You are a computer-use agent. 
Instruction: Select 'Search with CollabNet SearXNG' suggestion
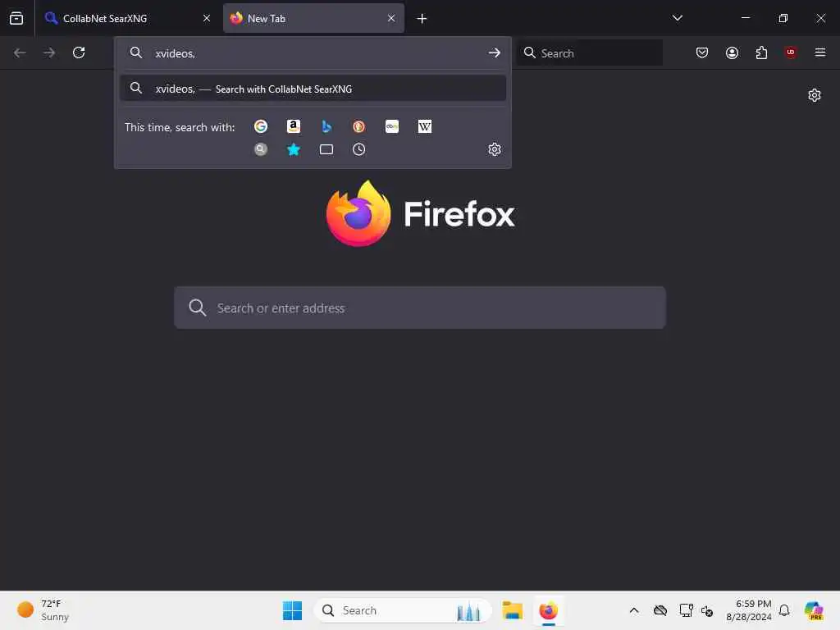click(313, 89)
